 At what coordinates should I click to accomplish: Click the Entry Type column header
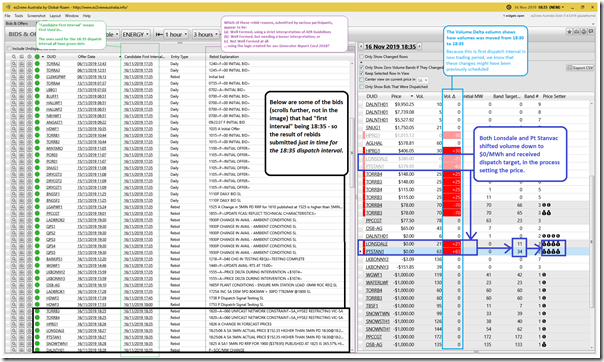(x=180, y=57)
